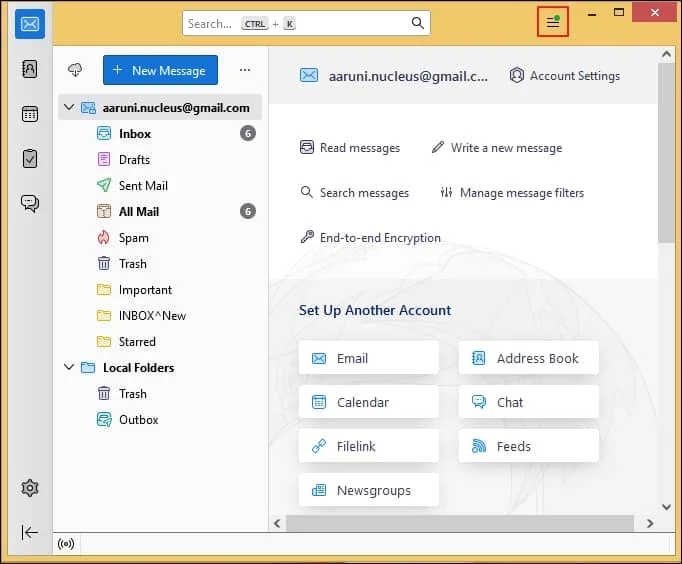The width and height of the screenshot is (682, 564).
Task: Open End-to-end Encryption settings
Action: click(x=370, y=238)
